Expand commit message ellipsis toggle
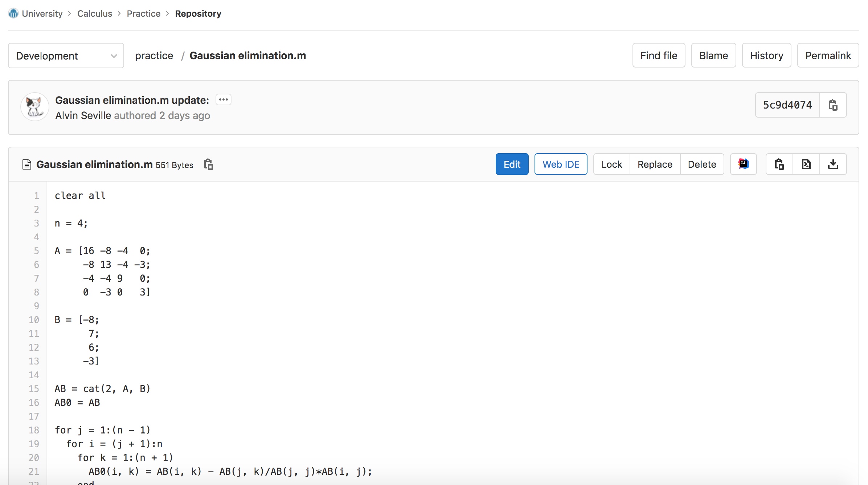Screen dimensions: 868x485 tap(223, 99)
